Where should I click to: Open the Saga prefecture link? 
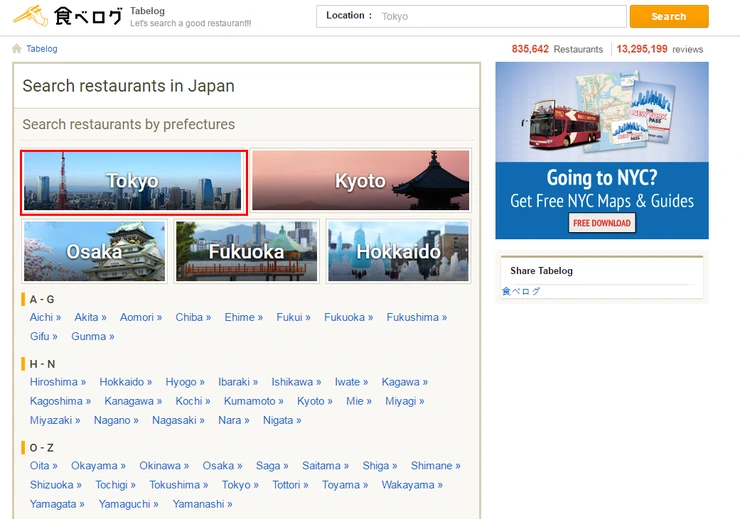click(272, 466)
